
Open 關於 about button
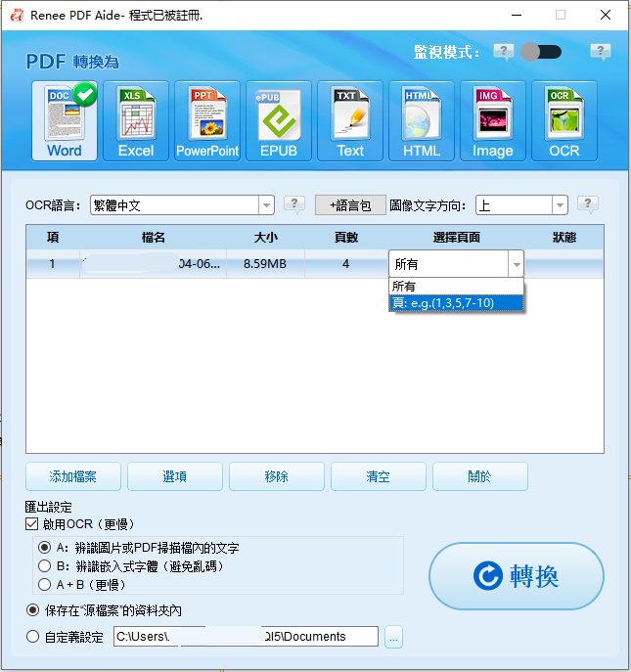coord(480,476)
